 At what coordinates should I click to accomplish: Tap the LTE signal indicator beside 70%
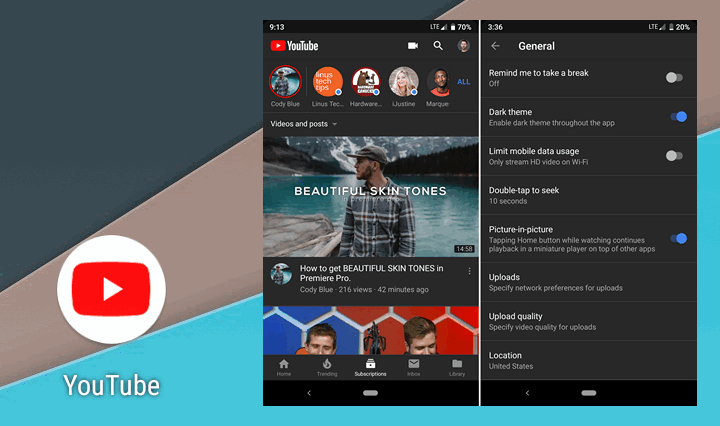pos(439,27)
